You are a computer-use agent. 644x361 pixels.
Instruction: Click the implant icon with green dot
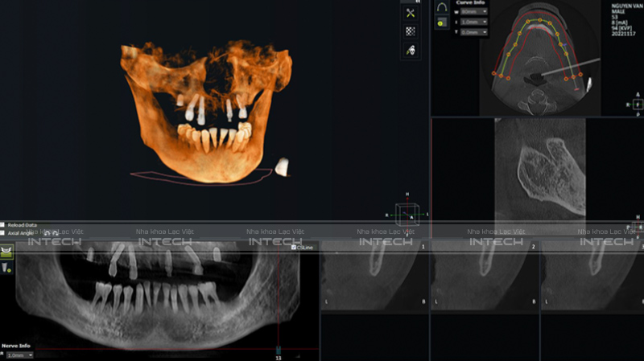[x=7, y=268]
